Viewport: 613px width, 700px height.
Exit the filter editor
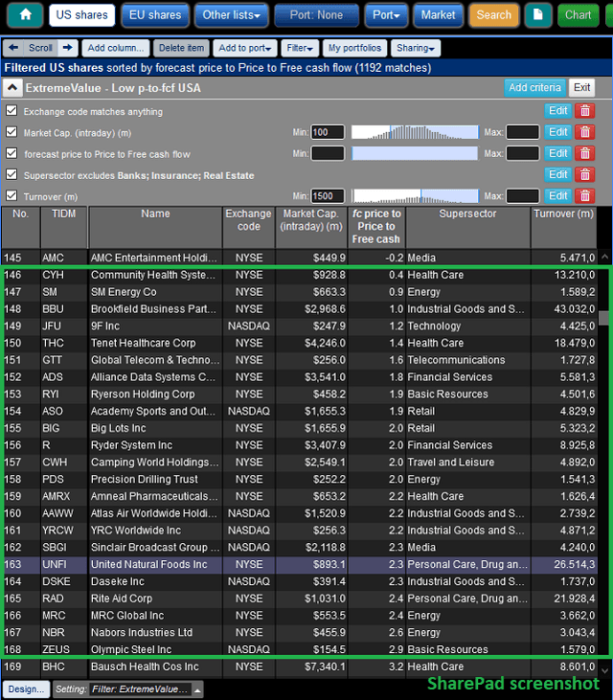(581, 87)
